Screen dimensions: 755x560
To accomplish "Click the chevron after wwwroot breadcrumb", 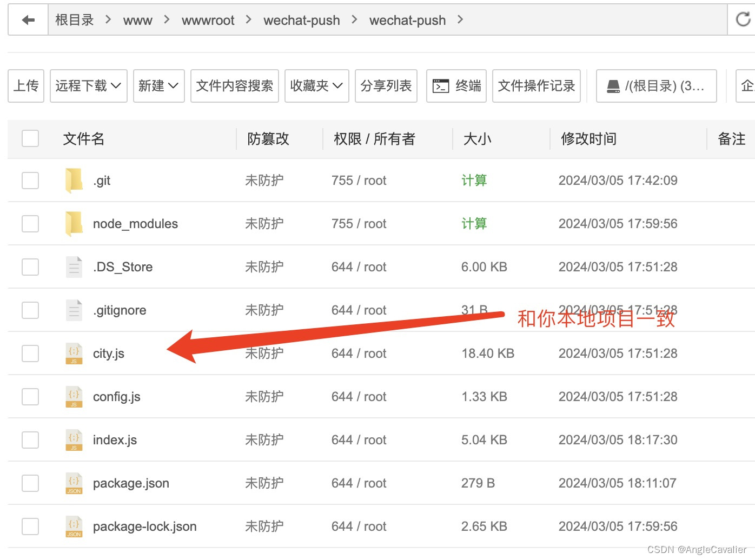I will [249, 19].
